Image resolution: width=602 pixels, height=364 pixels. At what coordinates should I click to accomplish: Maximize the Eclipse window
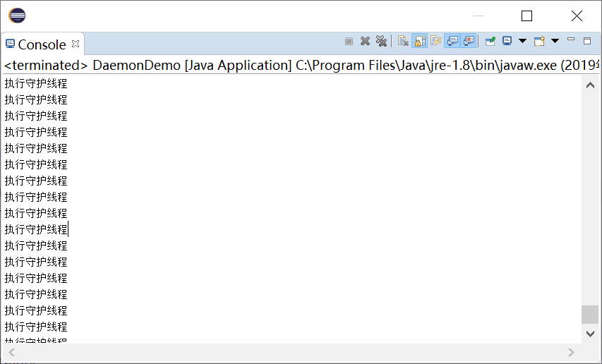coord(526,16)
